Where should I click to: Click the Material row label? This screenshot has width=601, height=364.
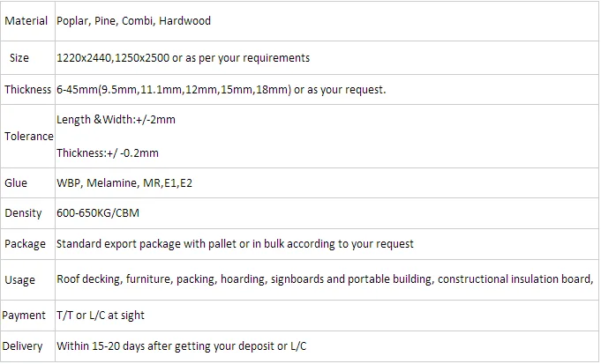point(26,20)
